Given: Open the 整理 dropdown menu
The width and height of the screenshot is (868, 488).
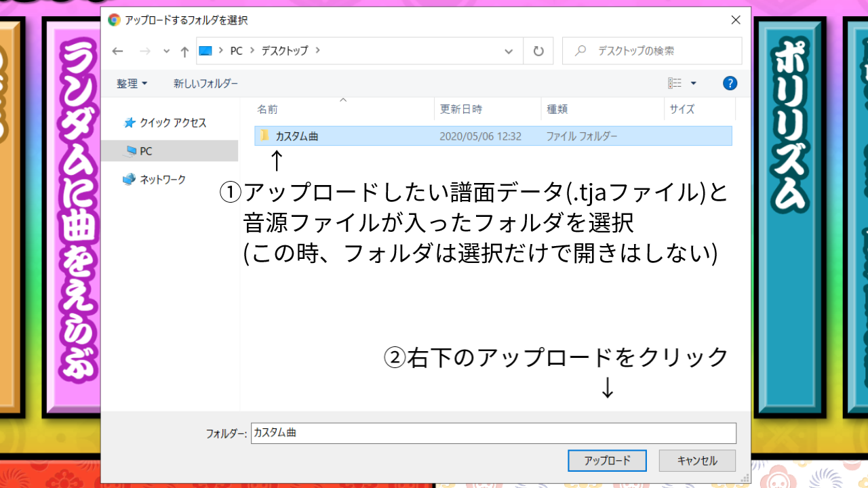Looking at the screenshot, I should [x=132, y=83].
